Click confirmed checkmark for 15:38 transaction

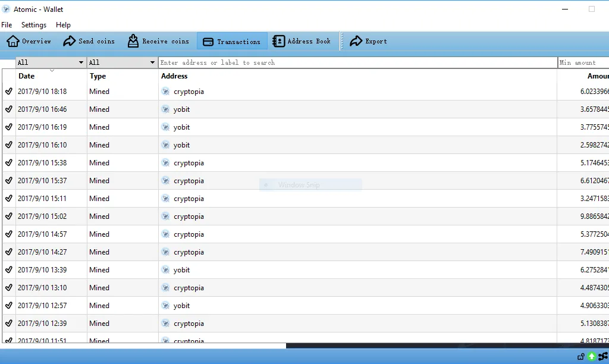click(x=8, y=163)
